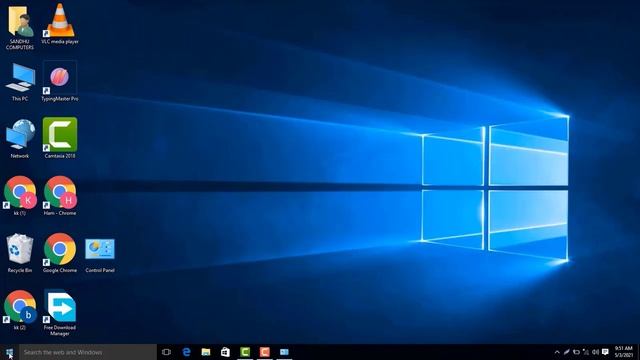Switch to the orange Camtasia recorder taskbar app
640x360 pixels.
(264, 352)
